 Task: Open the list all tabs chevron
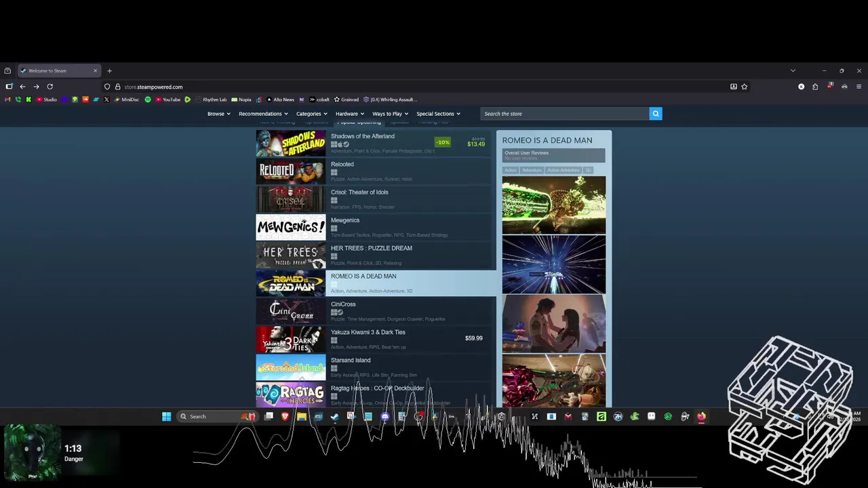pos(793,70)
